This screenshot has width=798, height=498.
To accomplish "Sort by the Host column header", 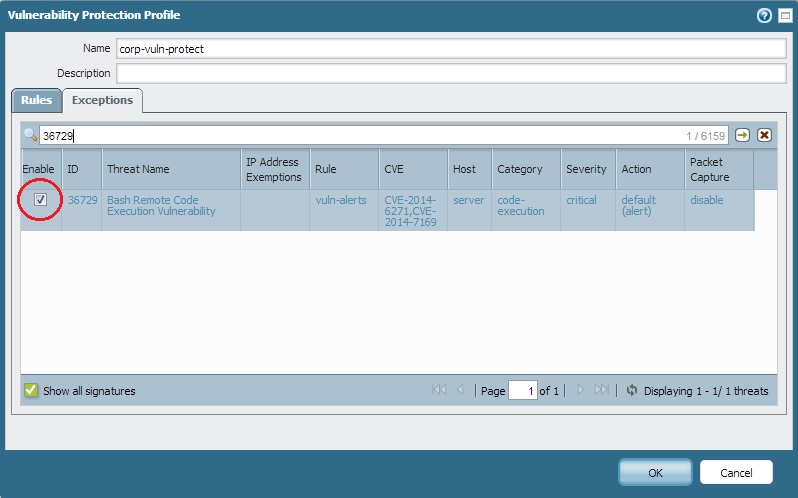I will (x=470, y=169).
